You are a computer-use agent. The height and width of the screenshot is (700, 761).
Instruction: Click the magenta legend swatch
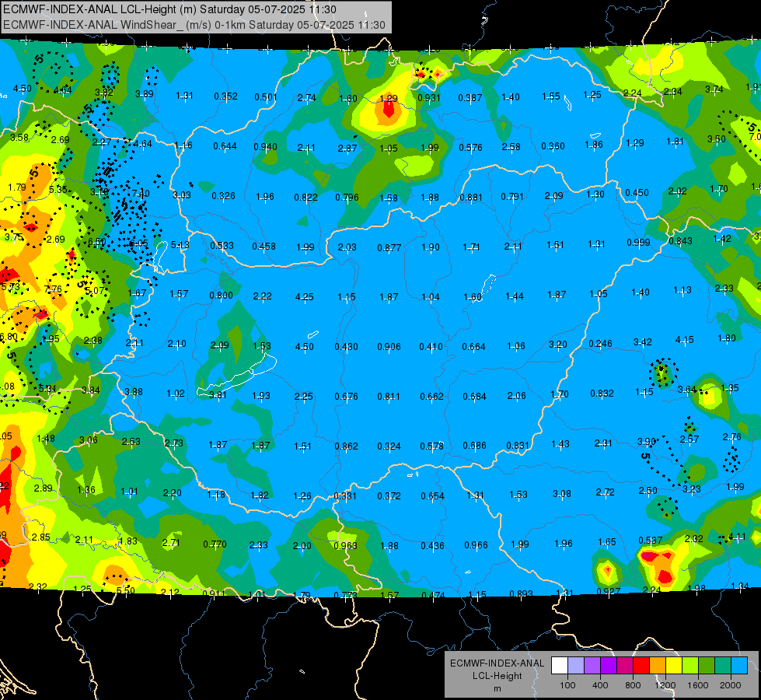tap(625, 666)
